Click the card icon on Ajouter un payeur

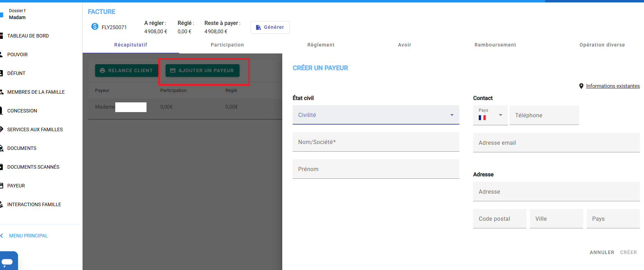coord(173,70)
